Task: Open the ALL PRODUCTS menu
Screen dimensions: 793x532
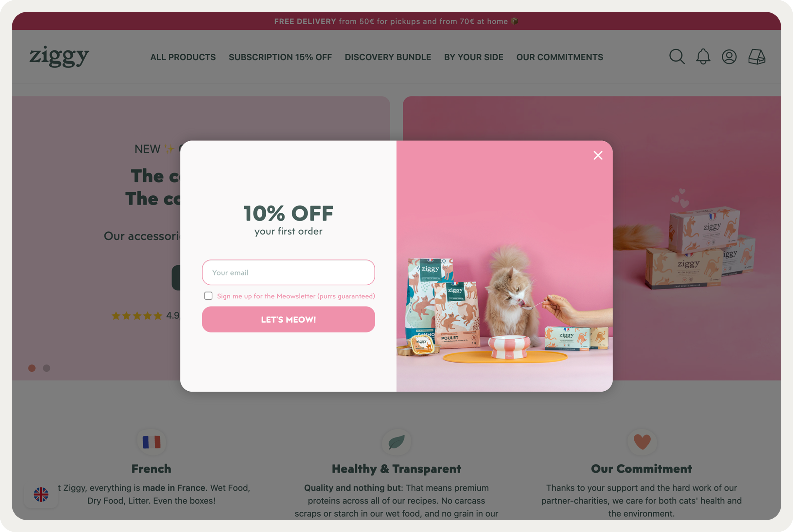Action: pyautogui.click(x=183, y=57)
